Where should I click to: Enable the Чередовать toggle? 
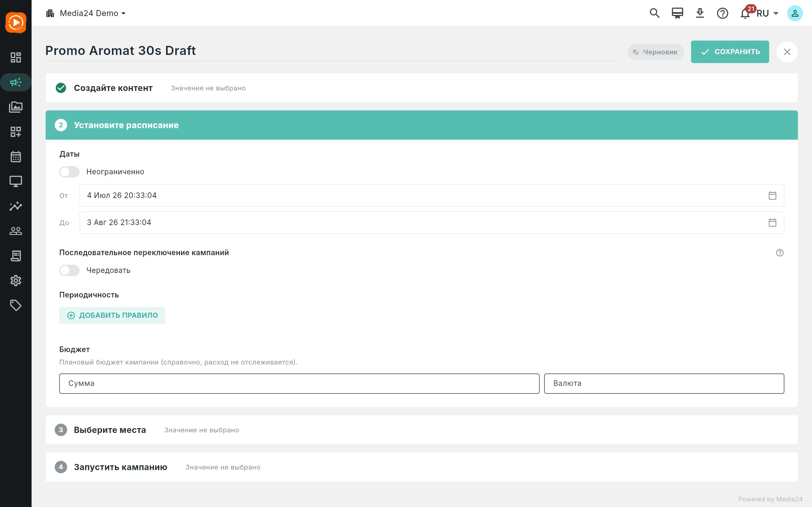(x=69, y=270)
